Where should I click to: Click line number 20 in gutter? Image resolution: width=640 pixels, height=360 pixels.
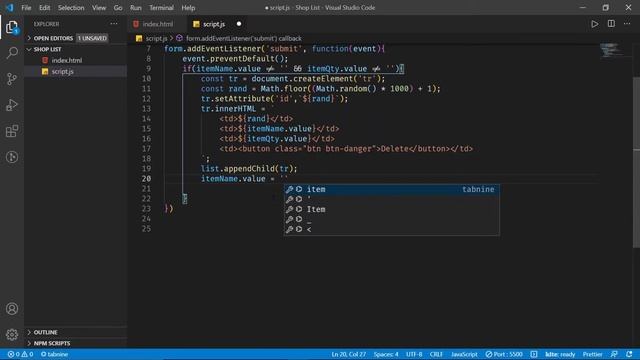(146, 178)
